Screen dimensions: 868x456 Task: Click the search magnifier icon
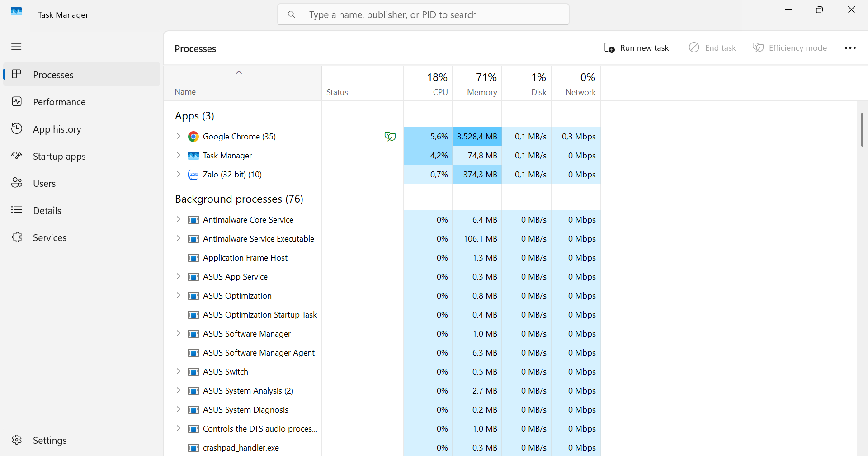pos(292,14)
